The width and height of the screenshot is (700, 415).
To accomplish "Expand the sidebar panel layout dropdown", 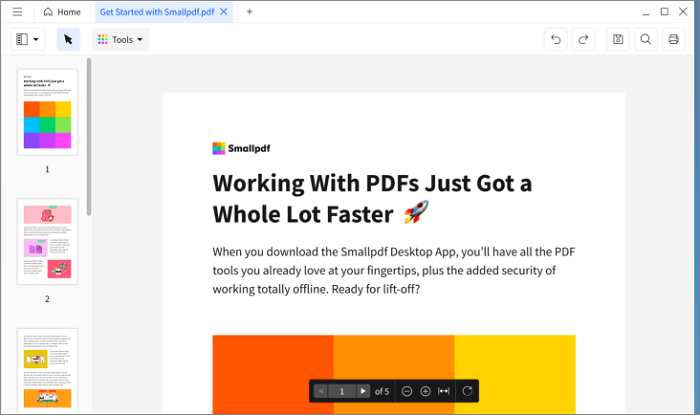I will [x=27, y=39].
